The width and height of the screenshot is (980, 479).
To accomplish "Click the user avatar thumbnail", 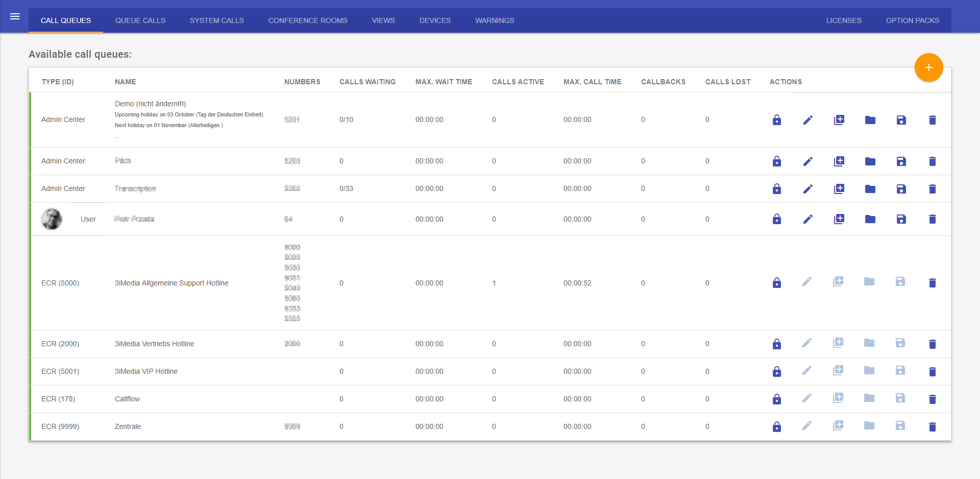I will point(52,219).
